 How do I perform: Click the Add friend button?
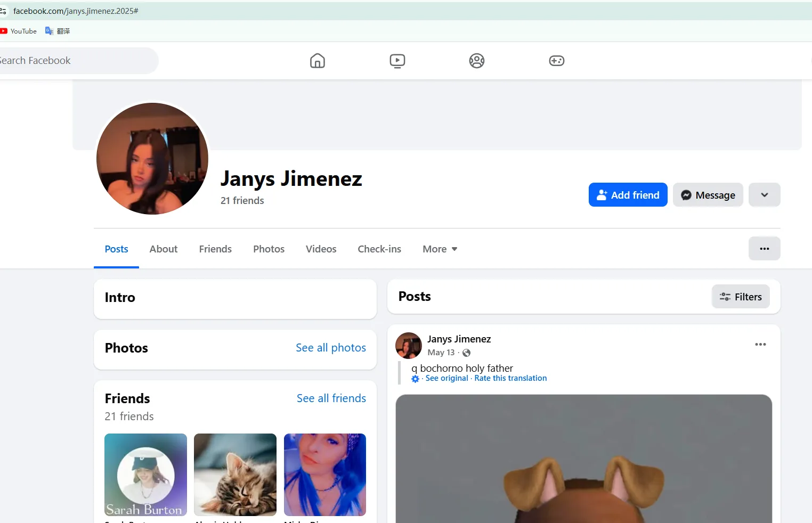(x=628, y=195)
